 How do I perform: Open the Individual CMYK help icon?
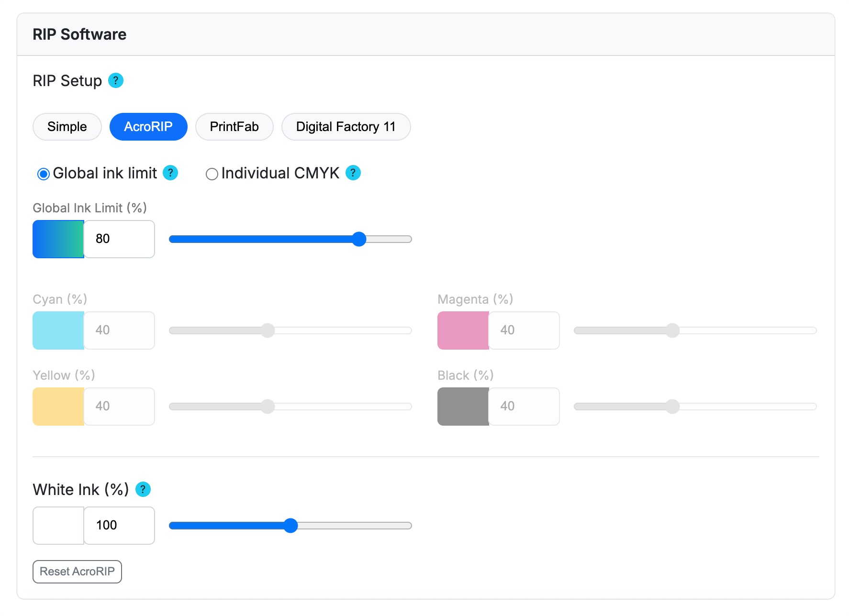click(x=353, y=174)
